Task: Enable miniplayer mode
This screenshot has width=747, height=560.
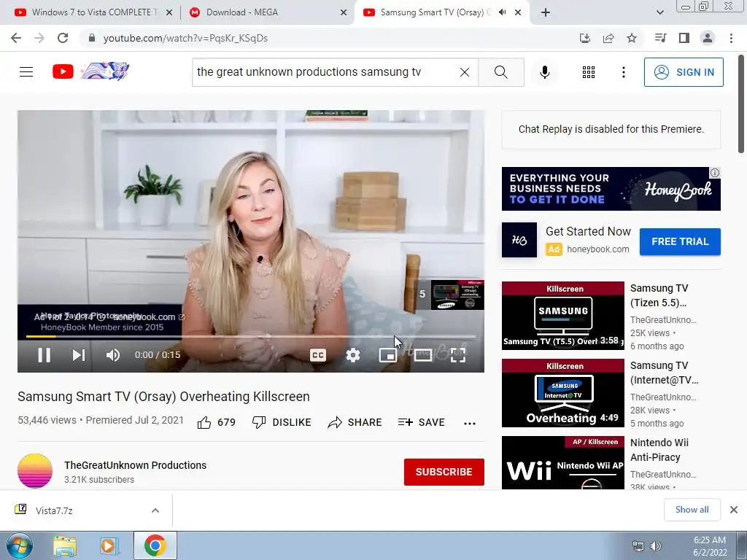Action: click(x=388, y=355)
